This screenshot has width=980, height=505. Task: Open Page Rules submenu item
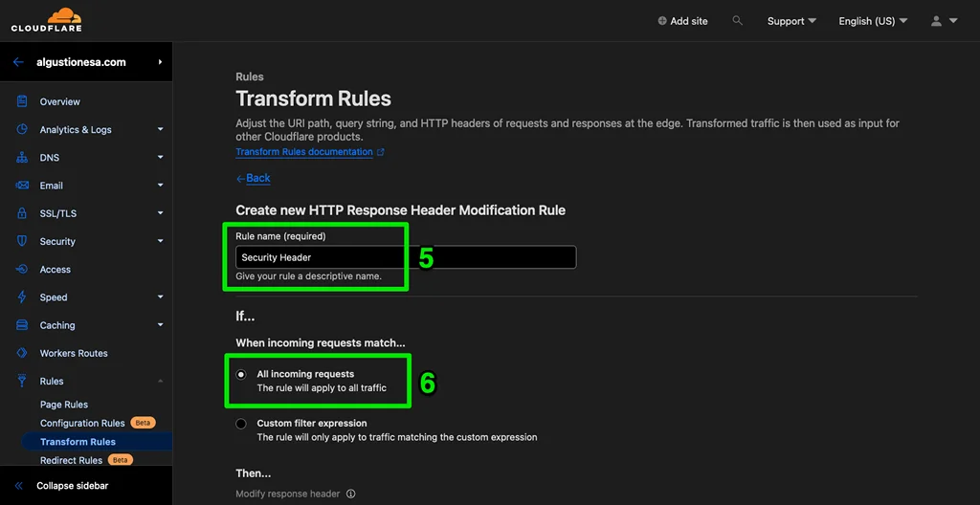point(64,405)
